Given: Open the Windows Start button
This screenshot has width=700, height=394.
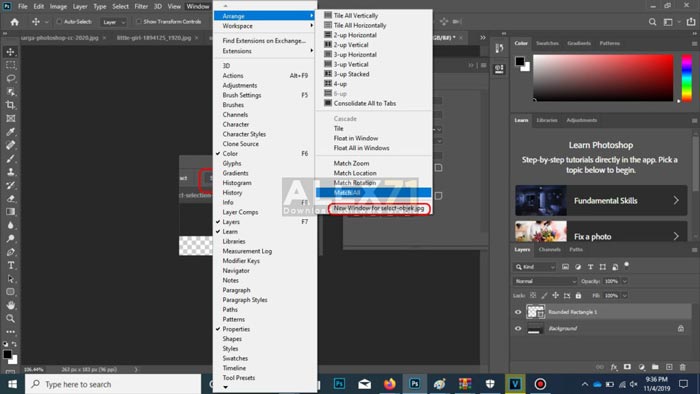Looking at the screenshot, I should tap(12, 384).
